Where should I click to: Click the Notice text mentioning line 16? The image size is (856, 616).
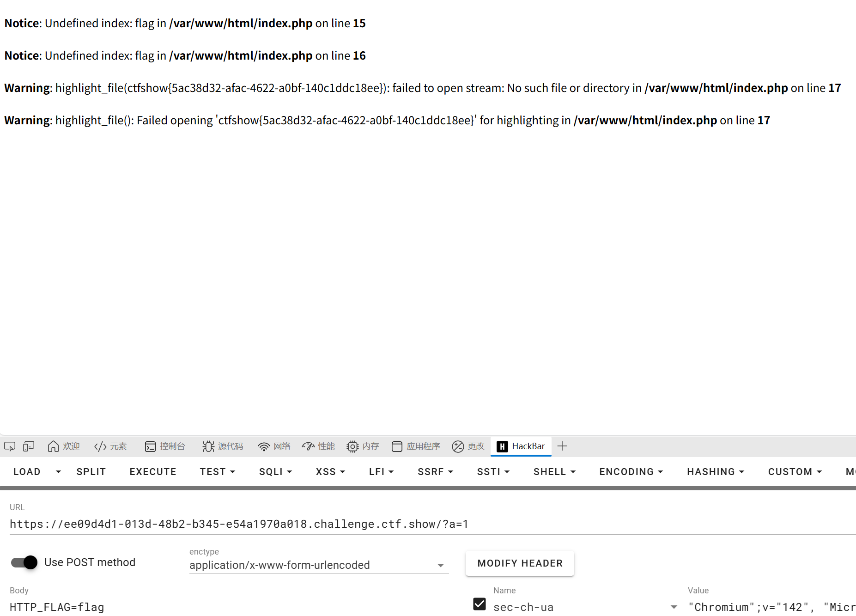point(185,55)
